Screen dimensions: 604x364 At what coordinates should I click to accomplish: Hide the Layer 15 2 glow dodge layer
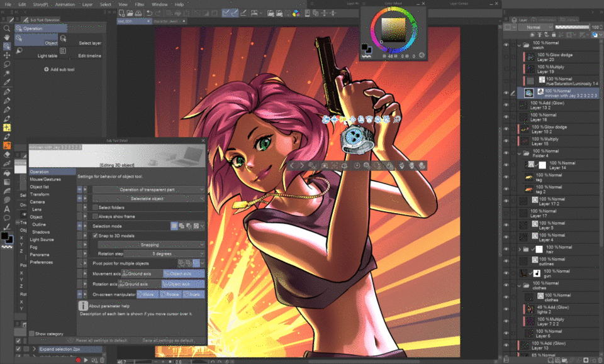click(506, 129)
